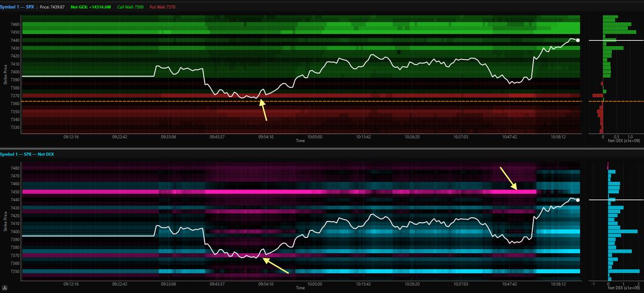The image size is (644, 293).
Task: Click the white price line in Net GEX histogram
Action: pyautogui.click(x=616, y=40)
